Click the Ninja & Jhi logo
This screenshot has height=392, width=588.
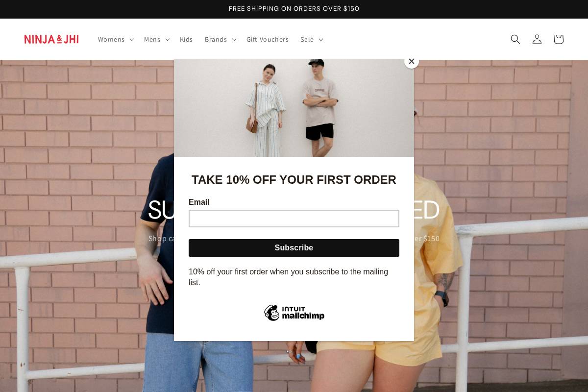click(x=51, y=39)
